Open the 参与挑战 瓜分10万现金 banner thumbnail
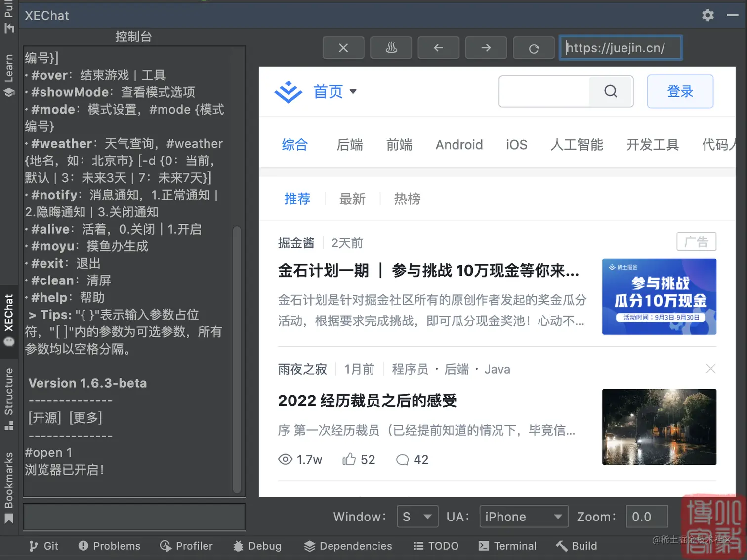Screen dimensions: 747x560 point(659,296)
